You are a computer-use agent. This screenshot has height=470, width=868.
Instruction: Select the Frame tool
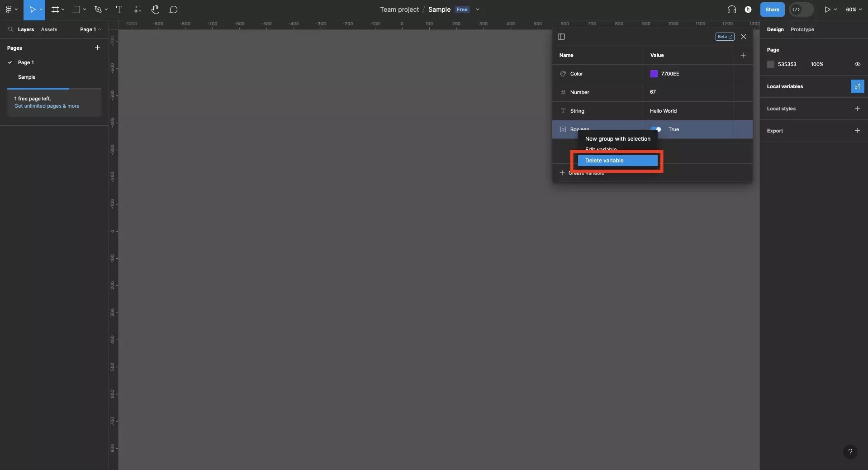click(x=54, y=9)
